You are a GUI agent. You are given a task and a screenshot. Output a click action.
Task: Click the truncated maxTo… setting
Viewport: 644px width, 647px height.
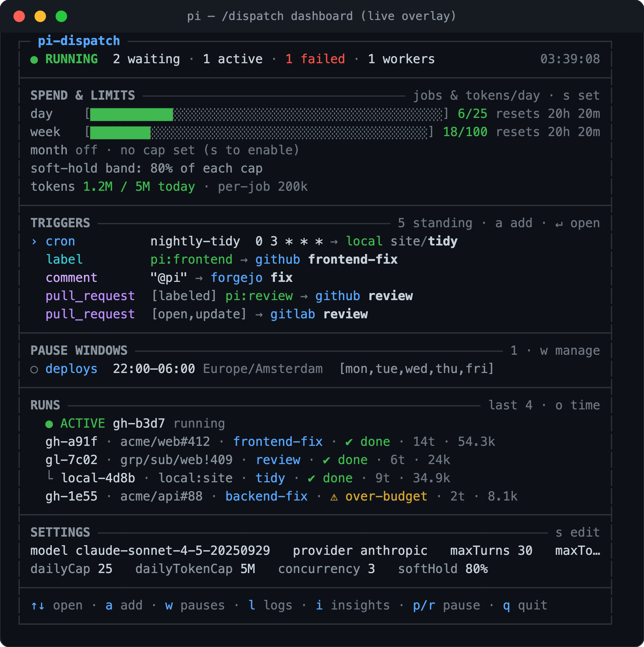click(x=578, y=551)
